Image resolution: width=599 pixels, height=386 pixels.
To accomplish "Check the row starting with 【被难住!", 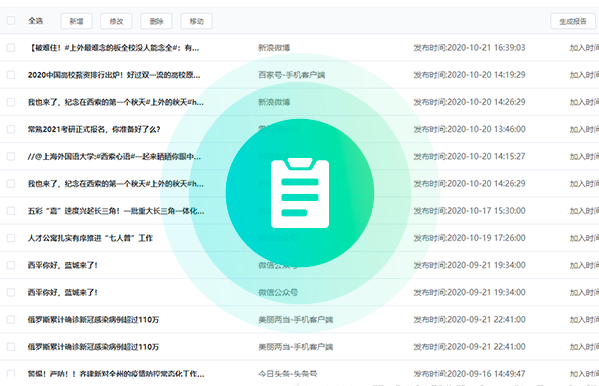I will coord(11,48).
